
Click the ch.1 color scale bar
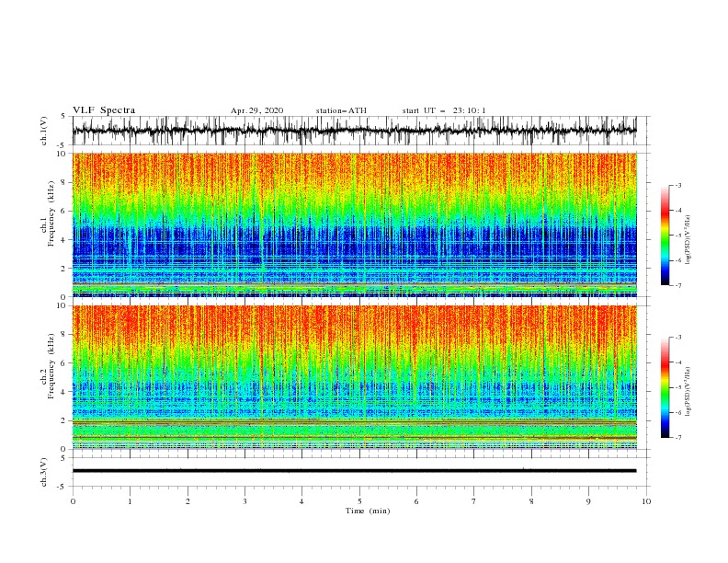665,235
